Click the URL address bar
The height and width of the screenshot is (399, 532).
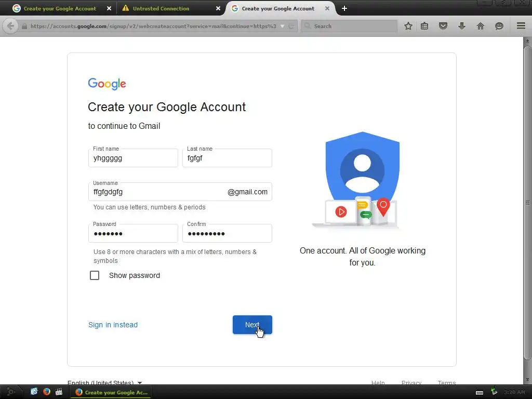153,26
